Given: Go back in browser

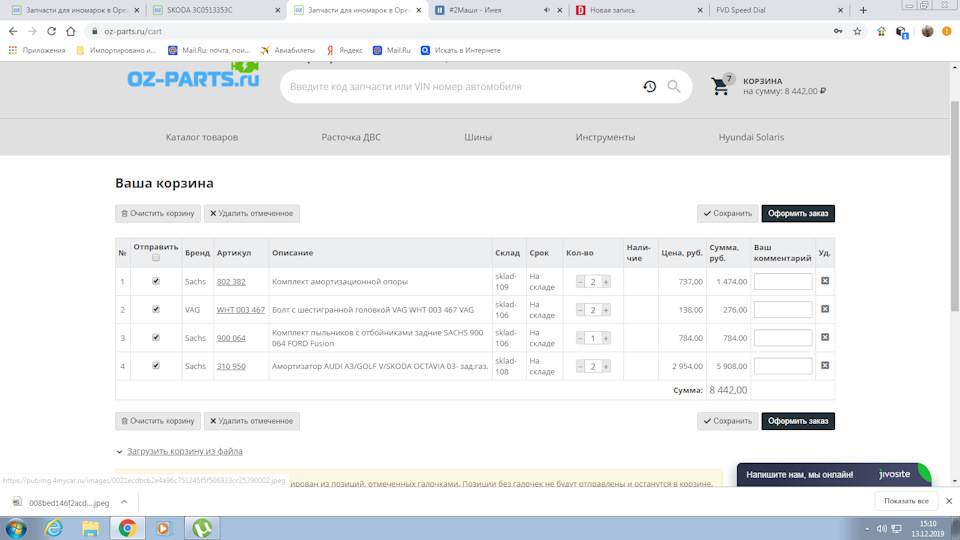Looking at the screenshot, I should click(13, 31).
